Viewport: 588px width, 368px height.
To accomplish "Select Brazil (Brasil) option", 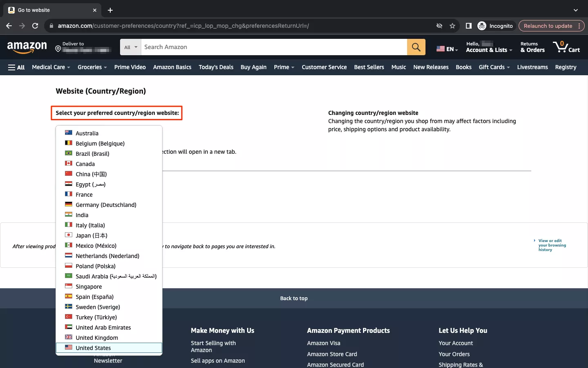I will point(109,154).
